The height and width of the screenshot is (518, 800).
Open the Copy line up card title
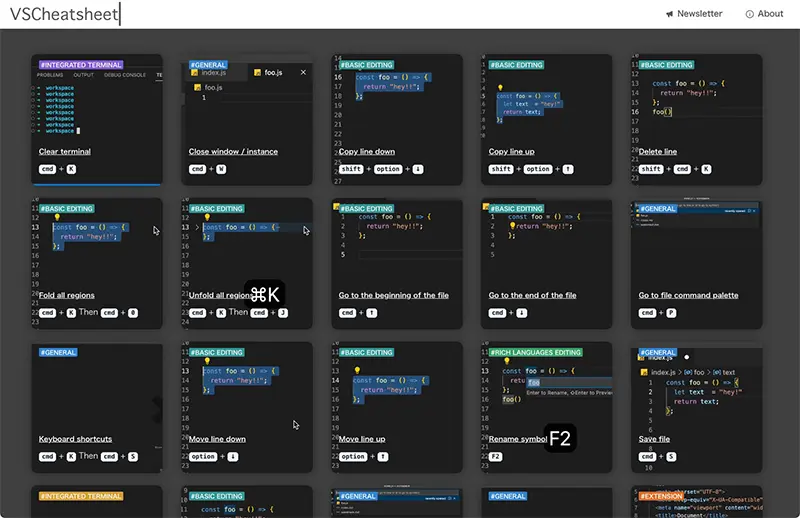[512, 152]
